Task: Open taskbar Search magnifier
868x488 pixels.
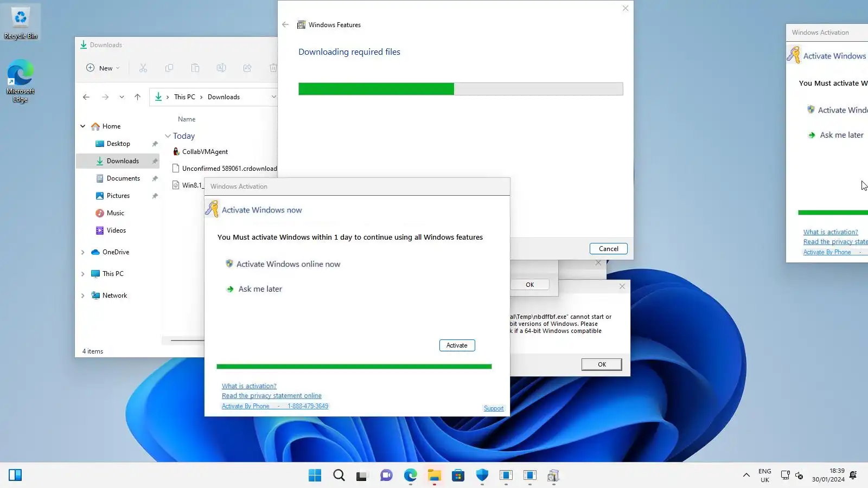Action: [339, 476]
